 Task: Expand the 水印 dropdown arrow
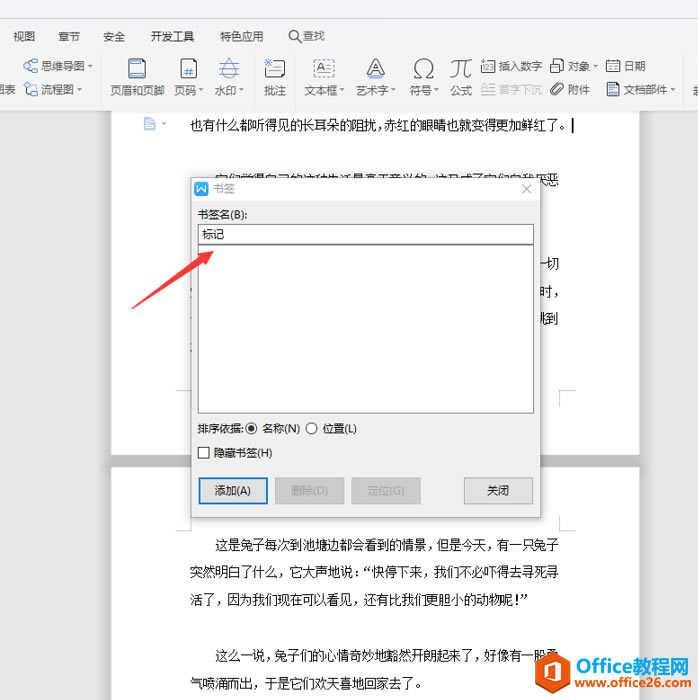point(241,90)
